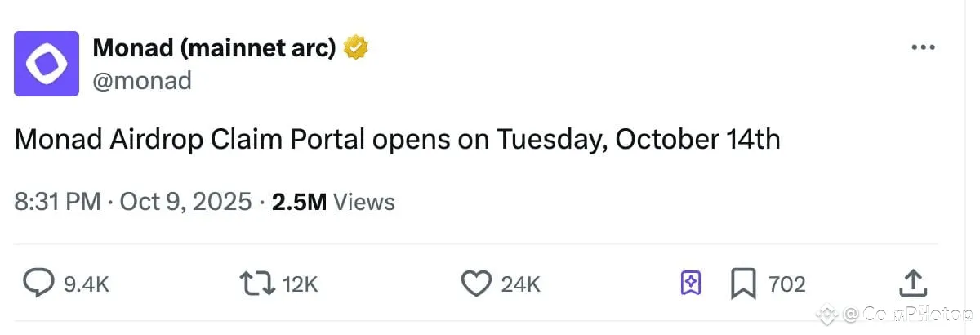This screenshot has width=980, height=335.
Task: Click the Oct 9, 2025 date
Action: click(x=185, y=202)
